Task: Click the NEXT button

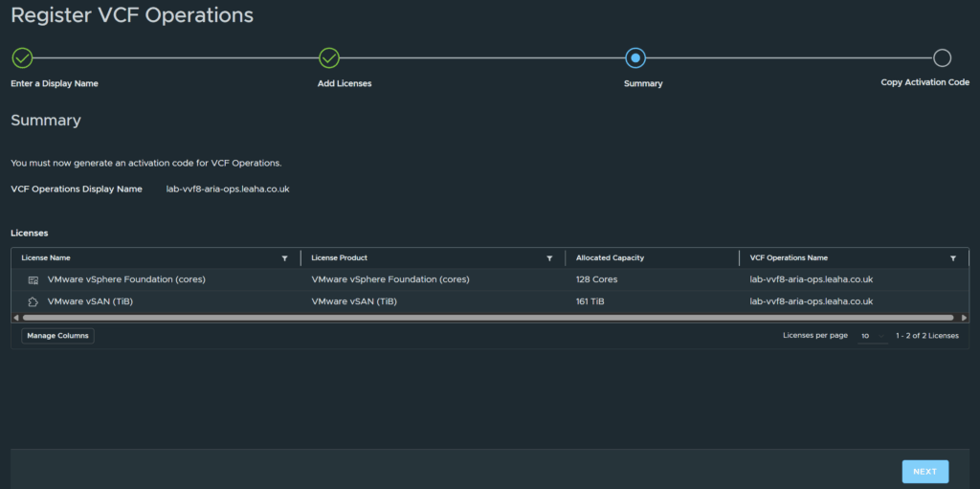Action: pyautogui.click(x=925, y=472)
